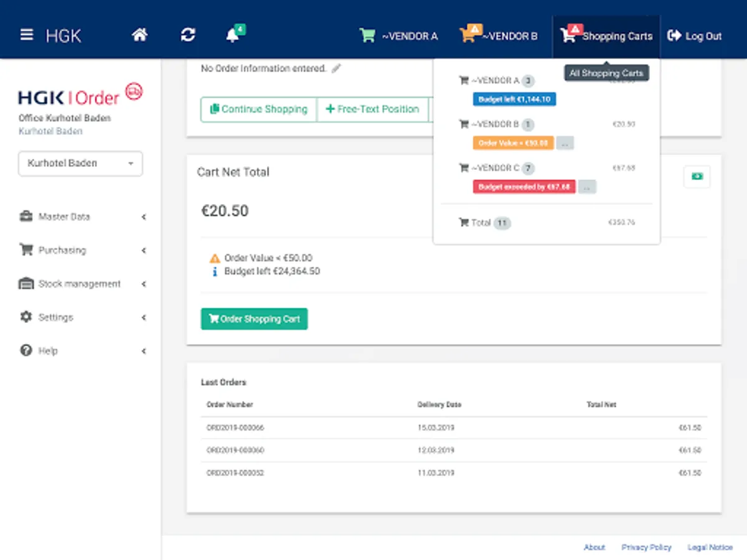Screen dimensions: 747x560
Task: Open the Privacy Policy link
Action: coord(646,548)
